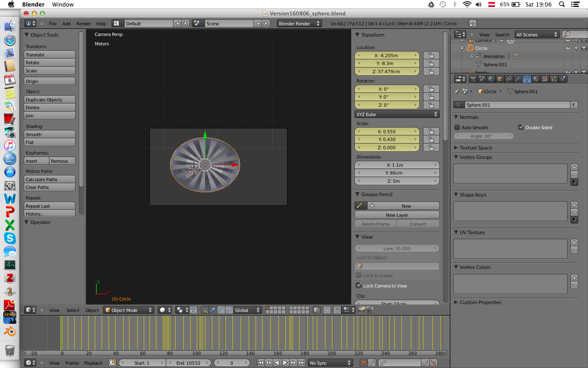This screenshot has width=588, height=368.
Task: Toggle renderability camera for Circle in outliner
Action: click(x=584, y=48)
